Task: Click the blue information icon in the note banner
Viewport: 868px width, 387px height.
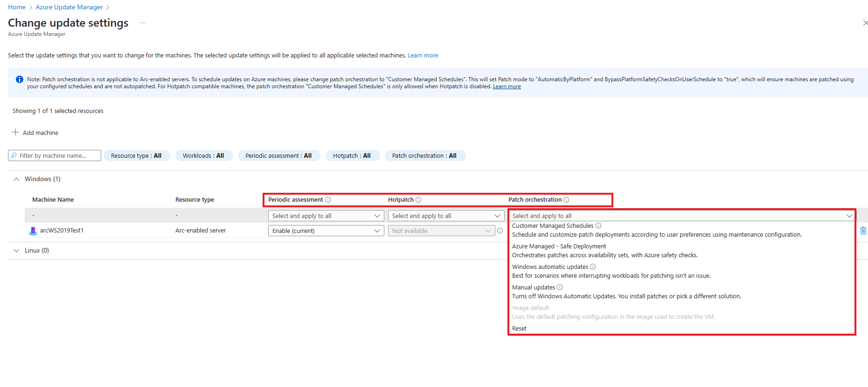Action: pos(20,79)
